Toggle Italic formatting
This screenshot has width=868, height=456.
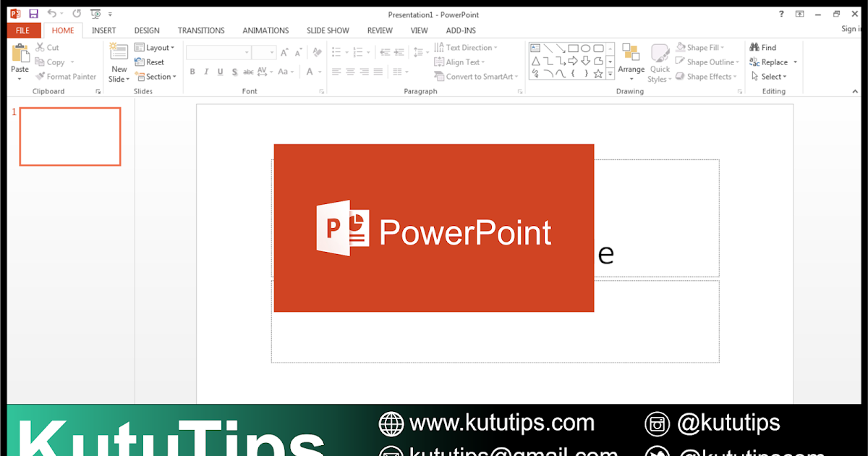(x=206, y=72)
